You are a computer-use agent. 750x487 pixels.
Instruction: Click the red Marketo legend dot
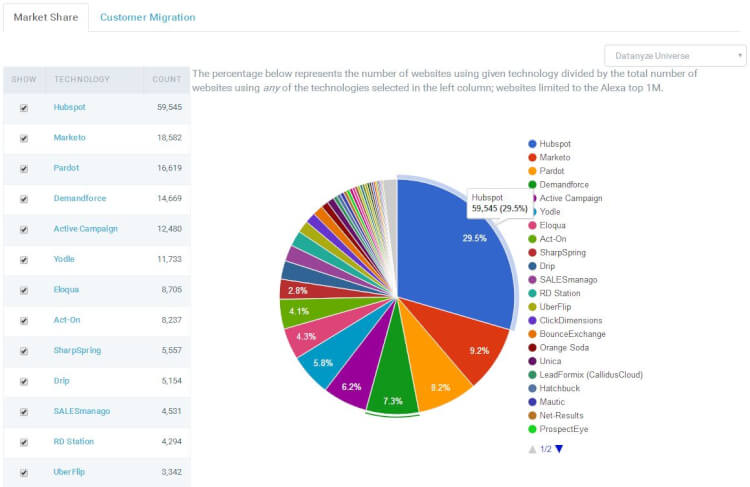click(532, 157)
